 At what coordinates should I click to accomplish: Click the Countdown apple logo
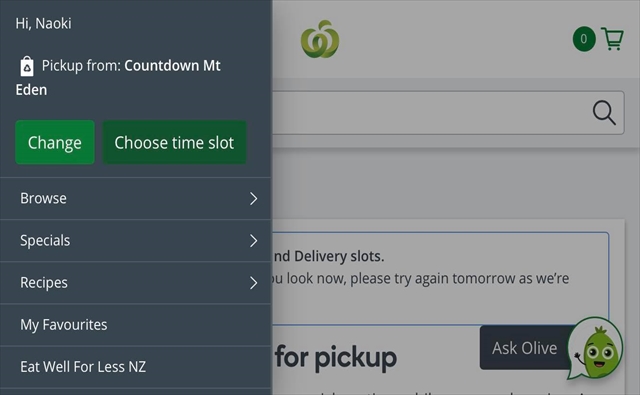[x=320, y=39]
